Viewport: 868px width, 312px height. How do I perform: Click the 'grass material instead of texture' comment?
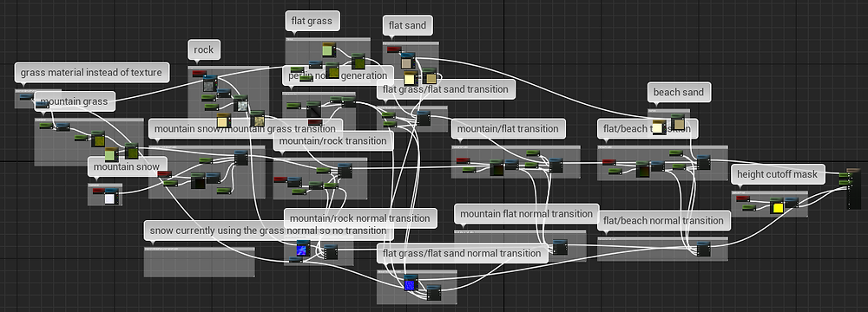(91, 73)
